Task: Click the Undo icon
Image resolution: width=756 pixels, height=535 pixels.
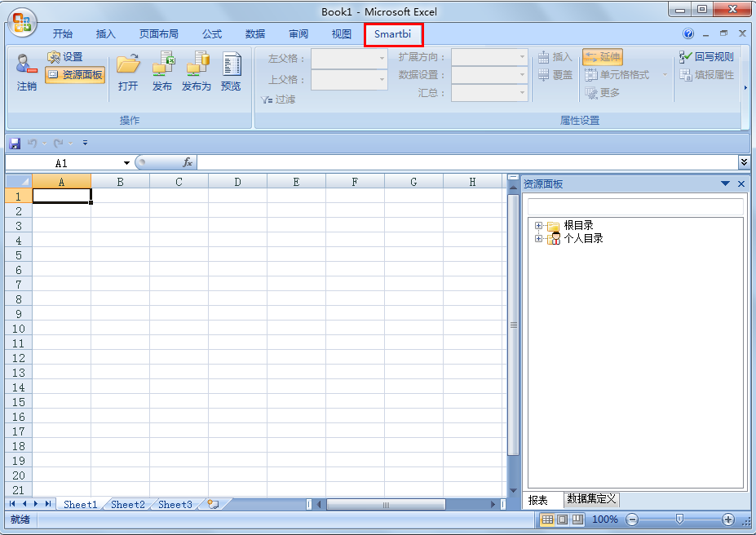Action: pyautogui.click(x=33, y=144)
